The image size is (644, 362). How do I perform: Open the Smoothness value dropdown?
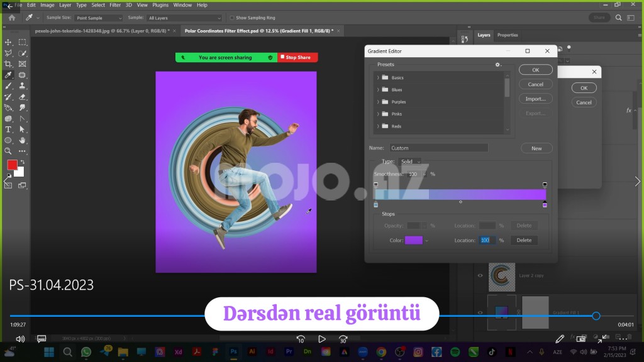425,174
